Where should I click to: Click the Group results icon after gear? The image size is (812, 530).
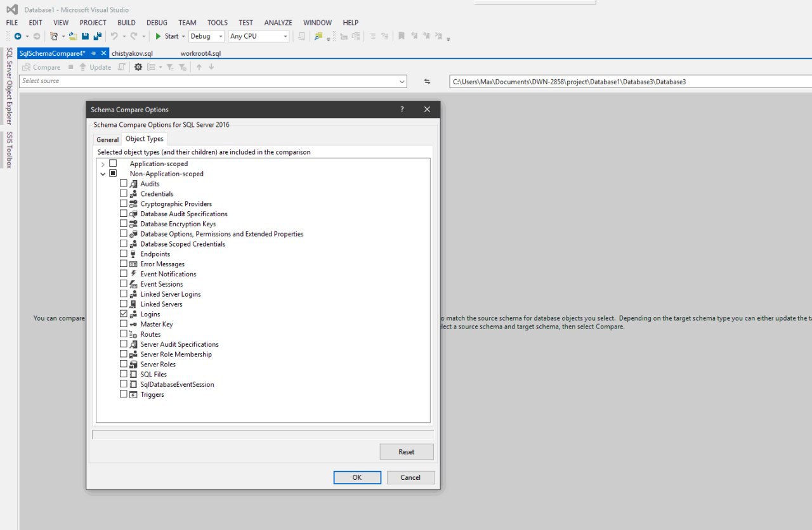(151, 67)
